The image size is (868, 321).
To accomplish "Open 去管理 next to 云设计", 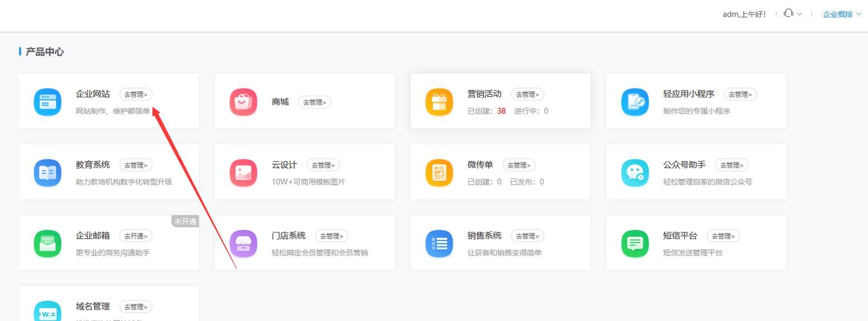I will tap(323, 165).
